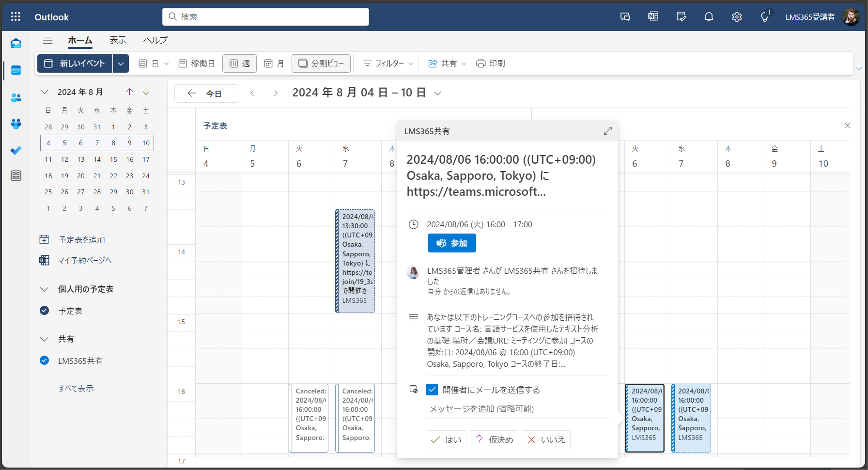The width and height of the screenshot is (868, 470).
Task: Toggle 予定表 personal calendar checkbox
Action: click(x=44, y=311)
